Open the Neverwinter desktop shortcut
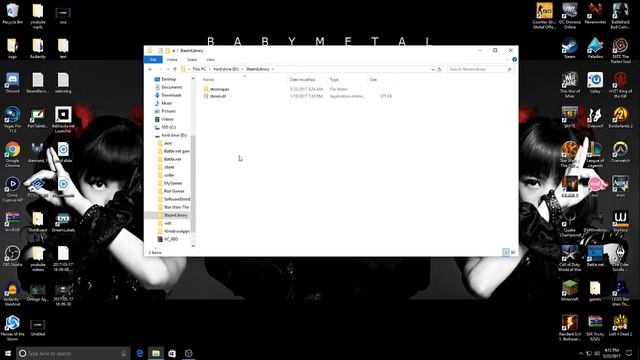This screenshot has width=640, height=360. 595,14
